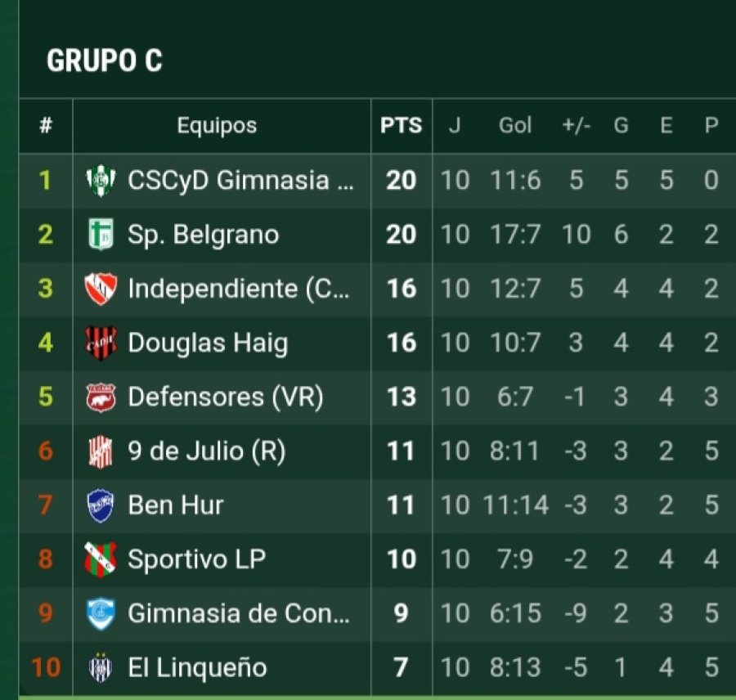Select the Gol column header

pos(515,126)
